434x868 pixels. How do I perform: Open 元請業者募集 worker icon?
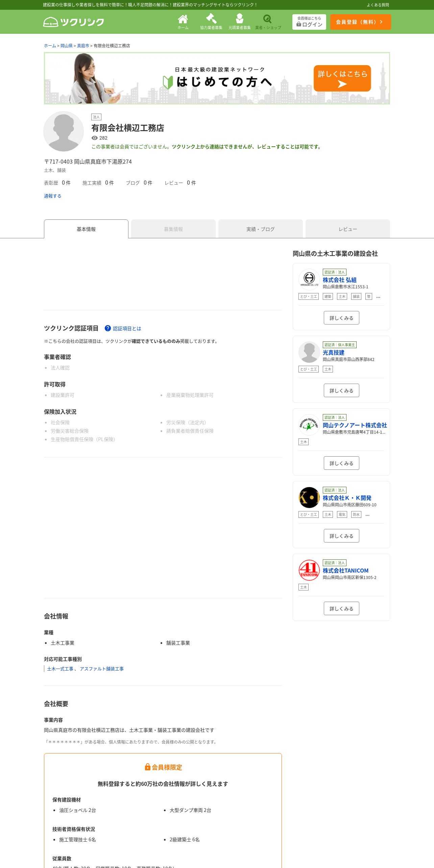tap(240, 22)
